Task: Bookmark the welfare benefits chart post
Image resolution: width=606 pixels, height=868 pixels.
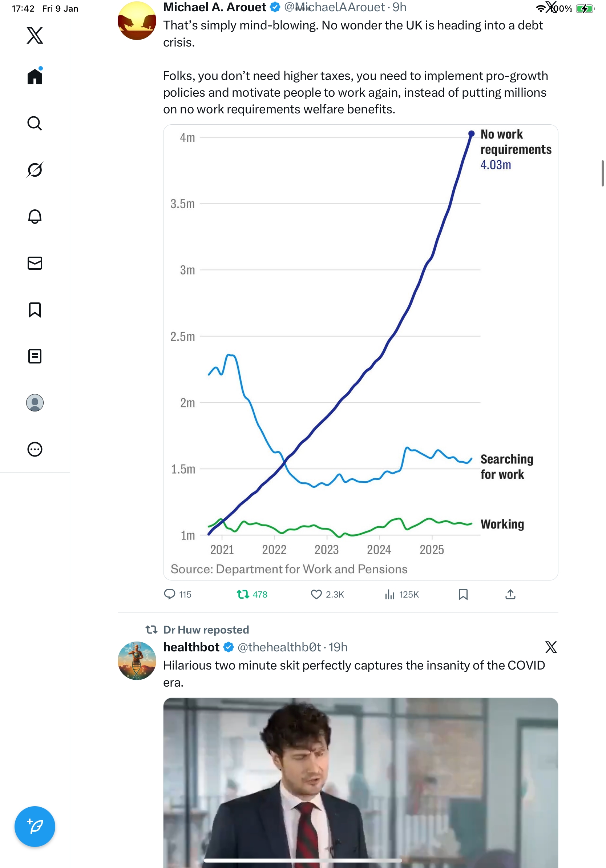Action: coord(463,594)
